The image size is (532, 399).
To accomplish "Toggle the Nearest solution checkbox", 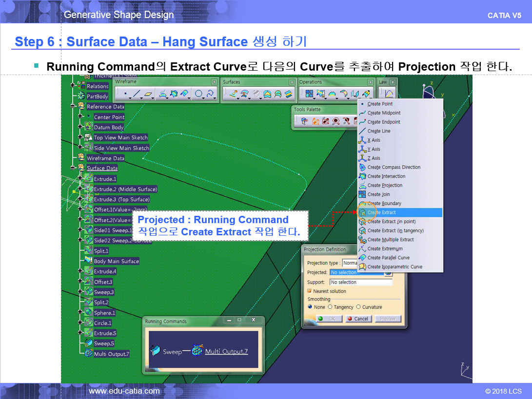I will pyautogui.click(x=309, y=291).
